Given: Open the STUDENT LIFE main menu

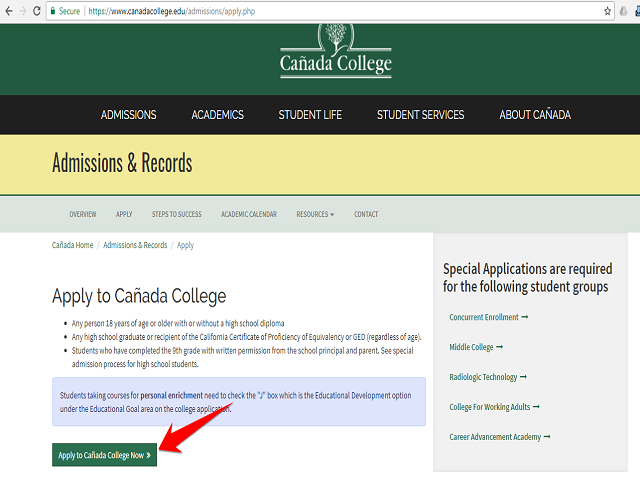Looking at the screenshot, I should click(x=310, y=115).
